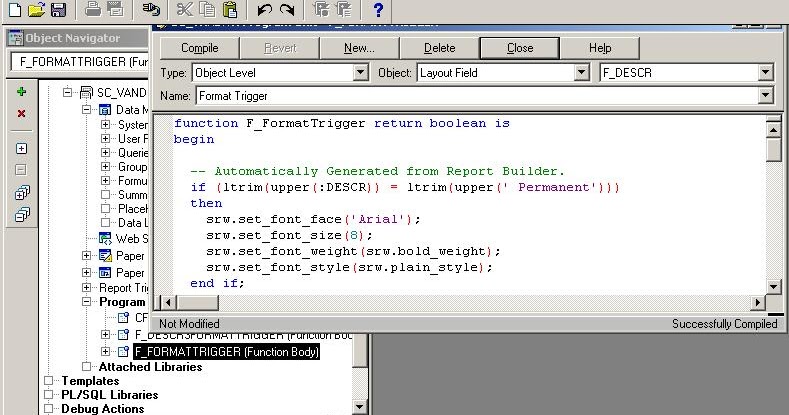
Task: Click the Copy toolbar icon
Action: tap(207, 10)
